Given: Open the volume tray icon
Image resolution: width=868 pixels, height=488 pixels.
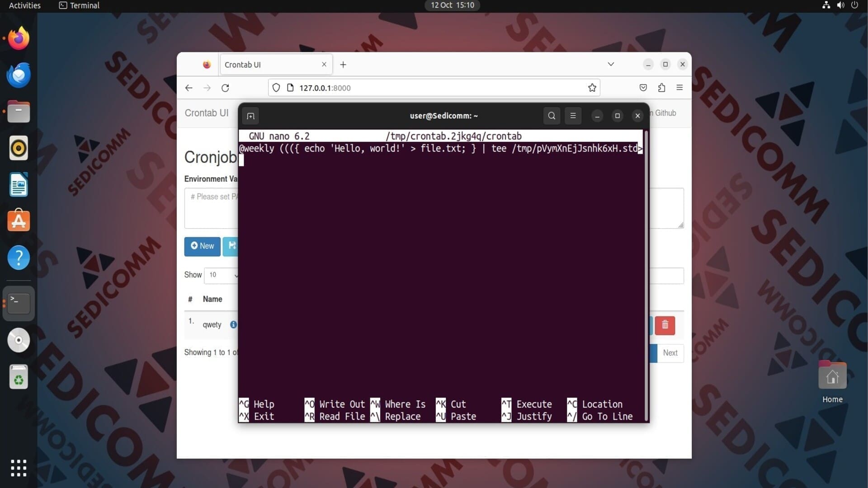Looking at the screenshot, I should click(840, 5).
